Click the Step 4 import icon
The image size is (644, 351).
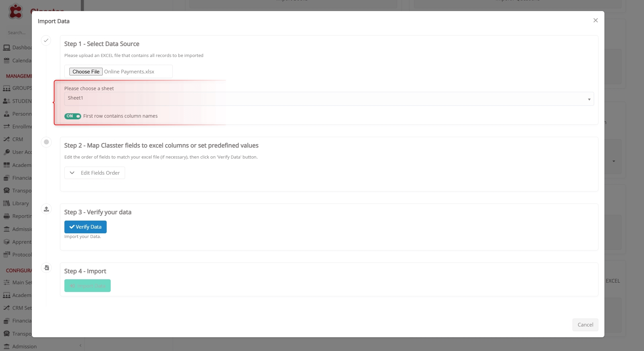tap(46, 268)
